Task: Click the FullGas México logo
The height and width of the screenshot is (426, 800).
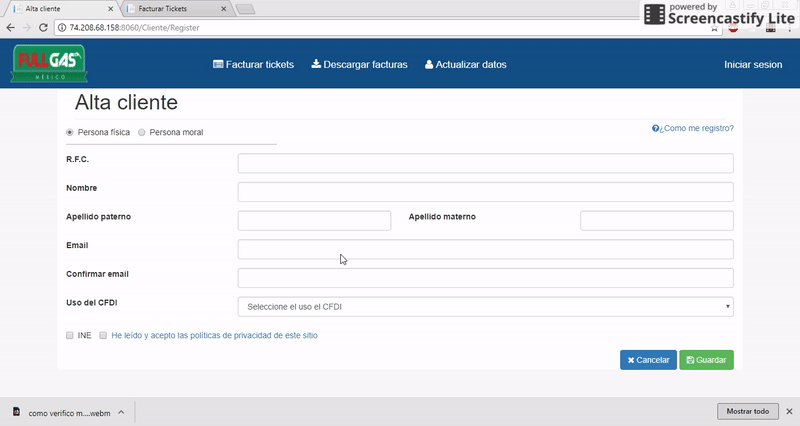Action: (x=48, y=64)
